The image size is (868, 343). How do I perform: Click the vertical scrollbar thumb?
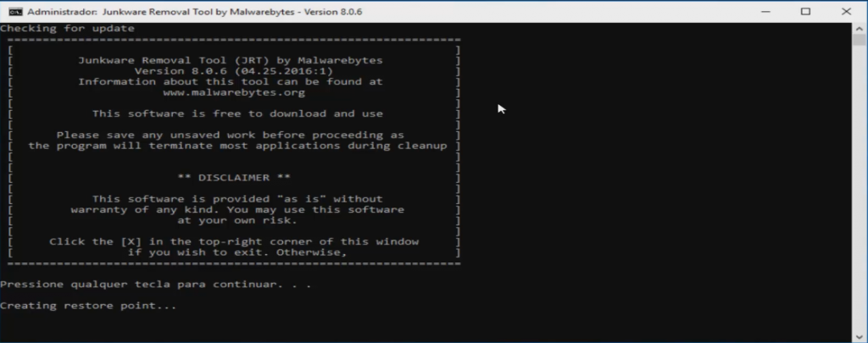pyautogui.click(x=860, y=40)
